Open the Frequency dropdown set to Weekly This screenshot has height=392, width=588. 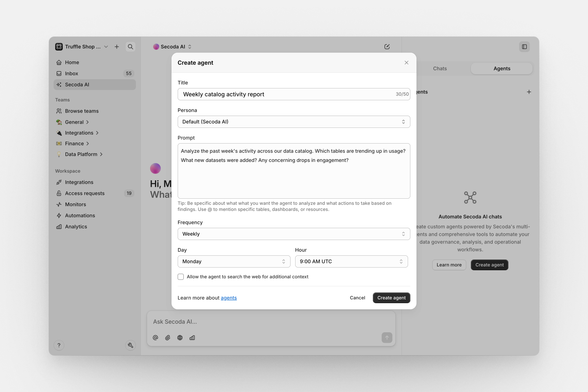(x=294, y=234)
